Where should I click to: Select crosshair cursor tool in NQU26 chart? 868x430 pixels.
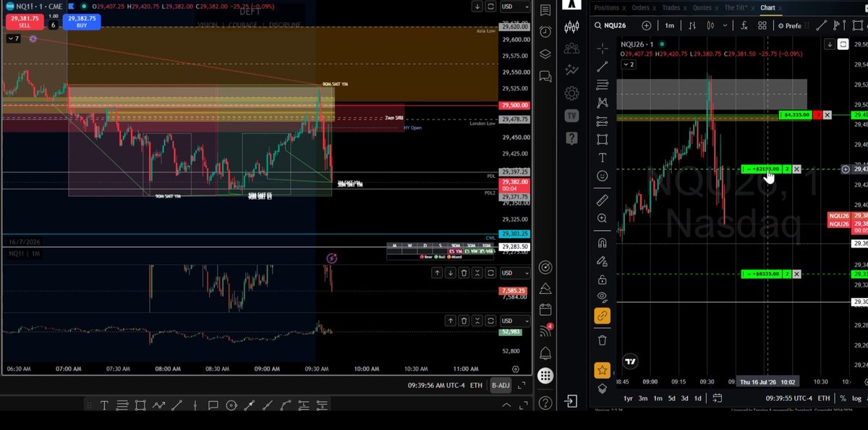click(603, 49)
